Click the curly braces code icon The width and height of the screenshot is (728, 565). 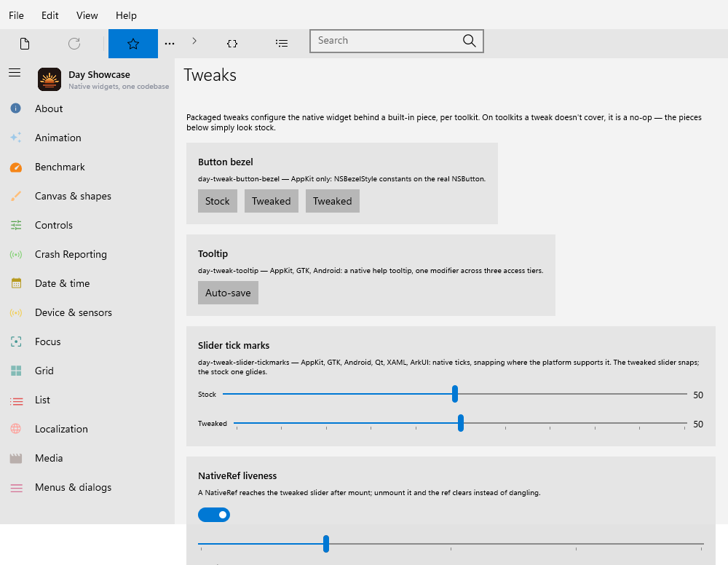pos(232,44)
